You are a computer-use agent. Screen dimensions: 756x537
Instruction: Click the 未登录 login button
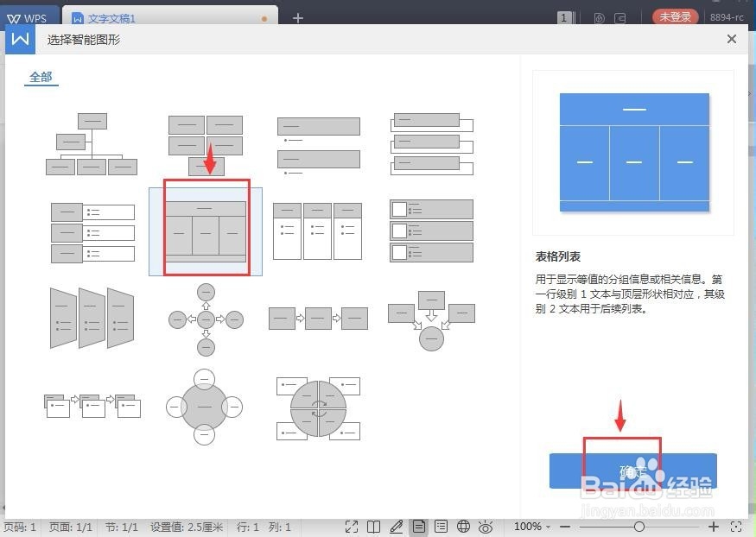tap(675, 17)
